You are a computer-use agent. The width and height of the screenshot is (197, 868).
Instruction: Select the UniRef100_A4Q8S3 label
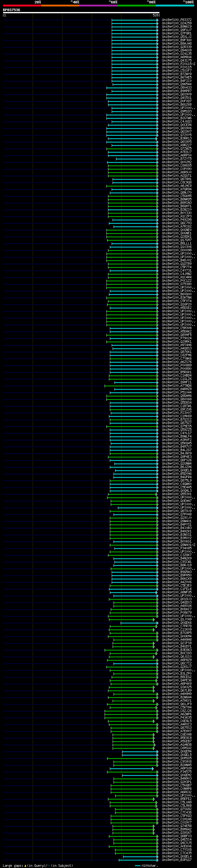pyautogui.click(x=176, y=349)
